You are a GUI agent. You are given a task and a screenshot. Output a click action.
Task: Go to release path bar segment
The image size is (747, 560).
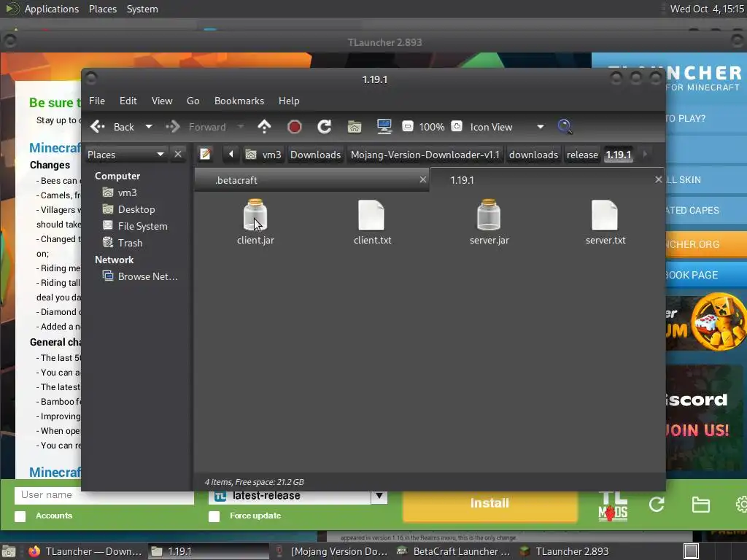tap(582, 155)
